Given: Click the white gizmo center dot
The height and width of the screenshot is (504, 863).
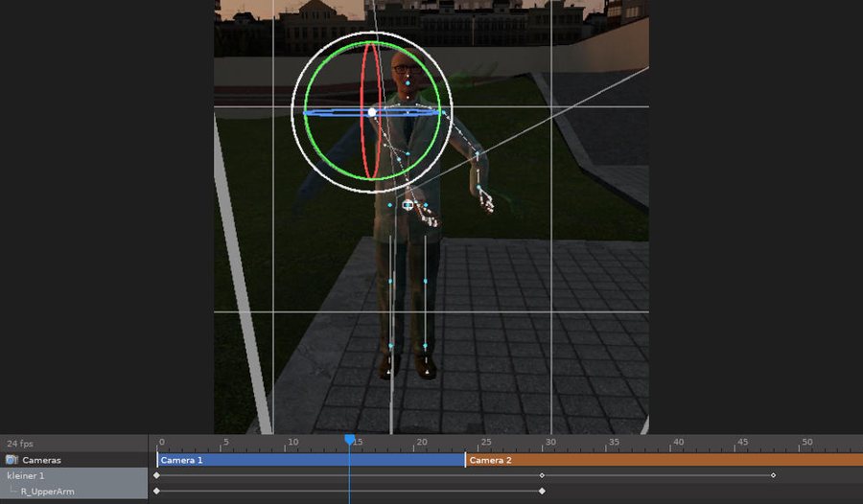Looking at the screenshot, I should 372,112.
